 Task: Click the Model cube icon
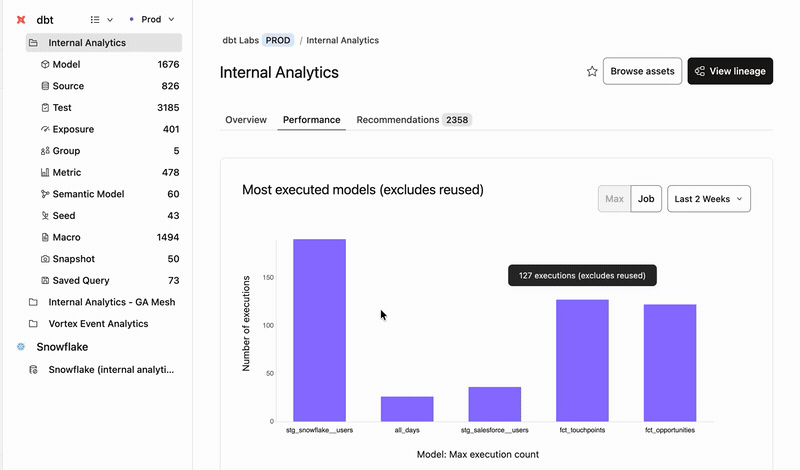coord(45,64)
